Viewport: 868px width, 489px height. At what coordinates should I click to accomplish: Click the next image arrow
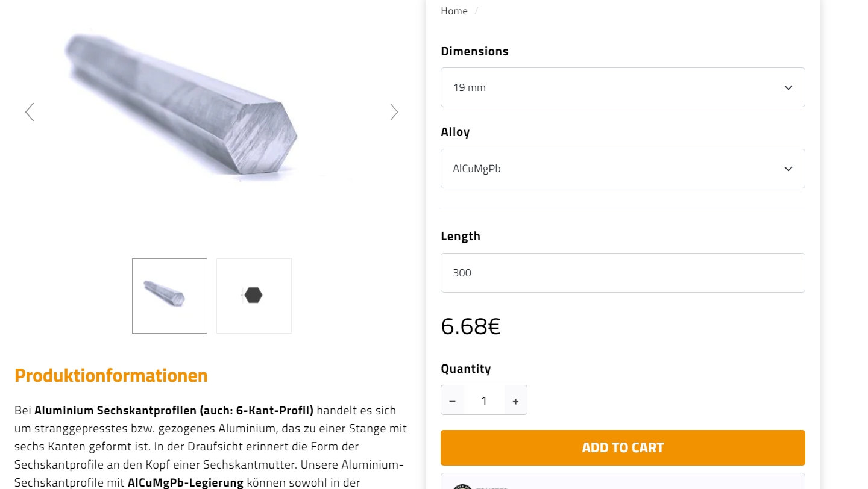(394, 112)
